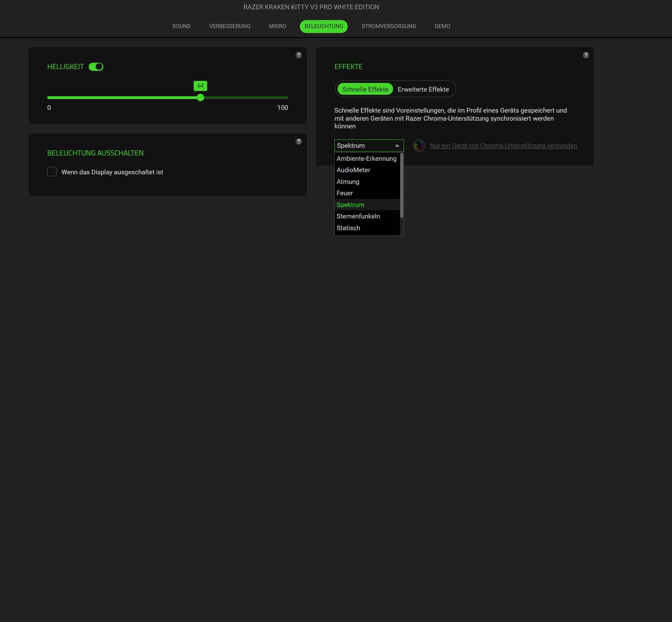The height and width of the screenshot is (622, 672).
Task: Choose Ambiente-Erkennung from effects list
Action: pyautogui.click(x=366, y=159)
